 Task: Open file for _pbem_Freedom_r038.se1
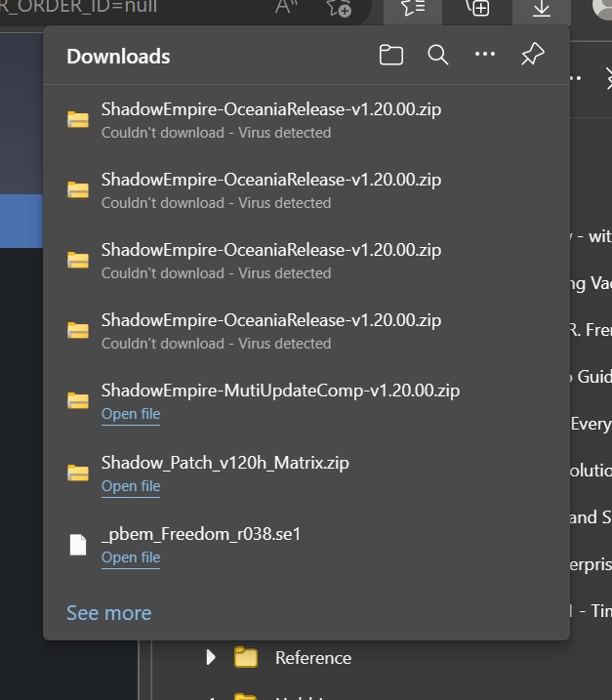(x=131, y=557)
